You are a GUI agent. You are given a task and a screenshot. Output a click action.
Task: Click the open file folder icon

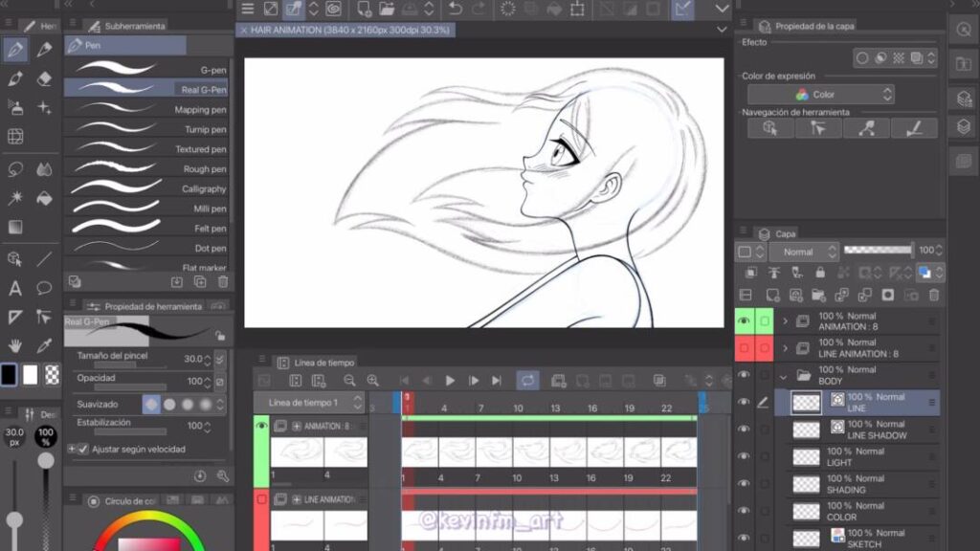(x=387, y=9)
